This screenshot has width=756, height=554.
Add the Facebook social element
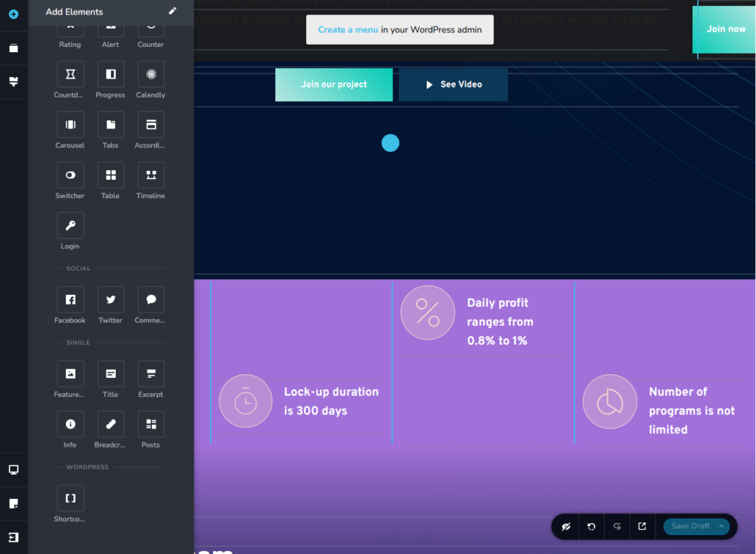[70, 300]
